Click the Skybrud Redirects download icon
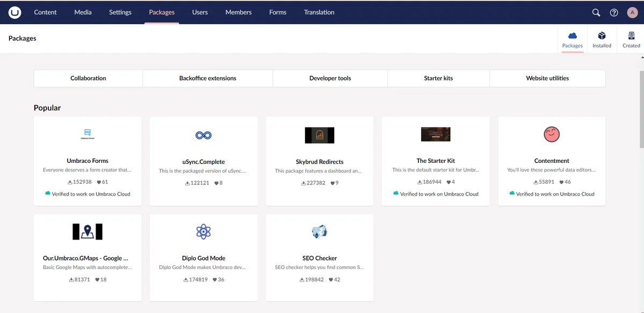The image size is (644, 313). 304,183
